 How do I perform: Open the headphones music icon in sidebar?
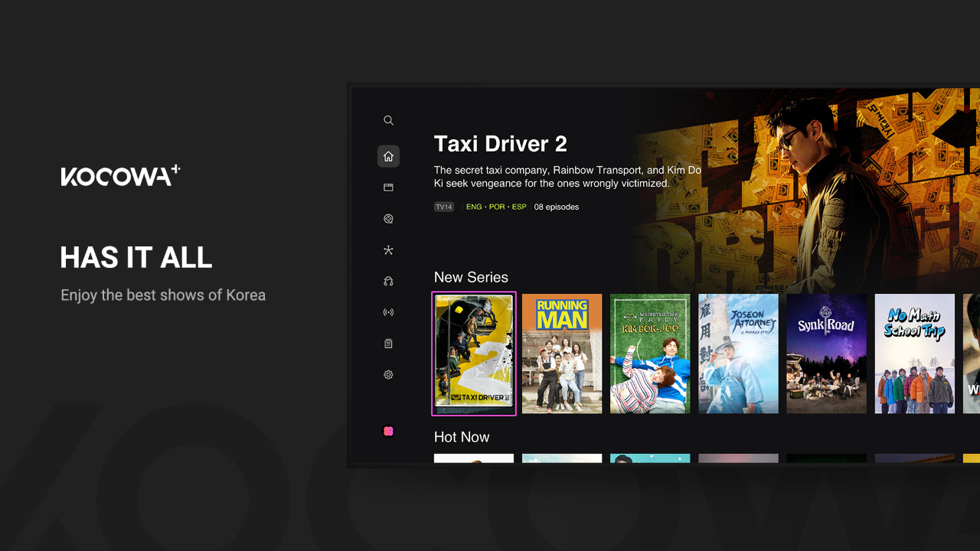click(388, 282)
